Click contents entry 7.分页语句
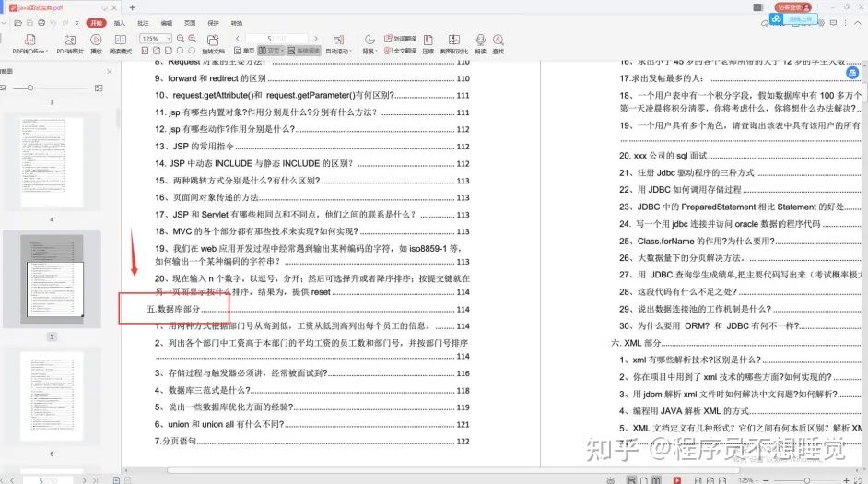 click(175, 442)
